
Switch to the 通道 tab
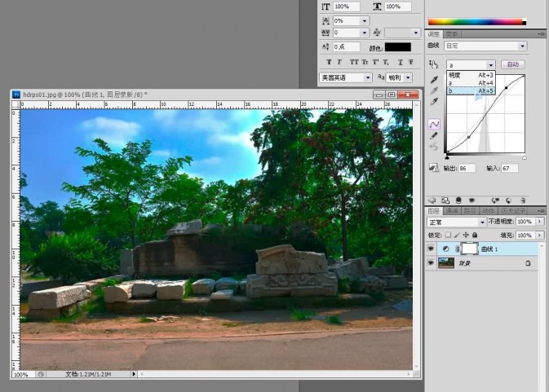tap(452, 211)
